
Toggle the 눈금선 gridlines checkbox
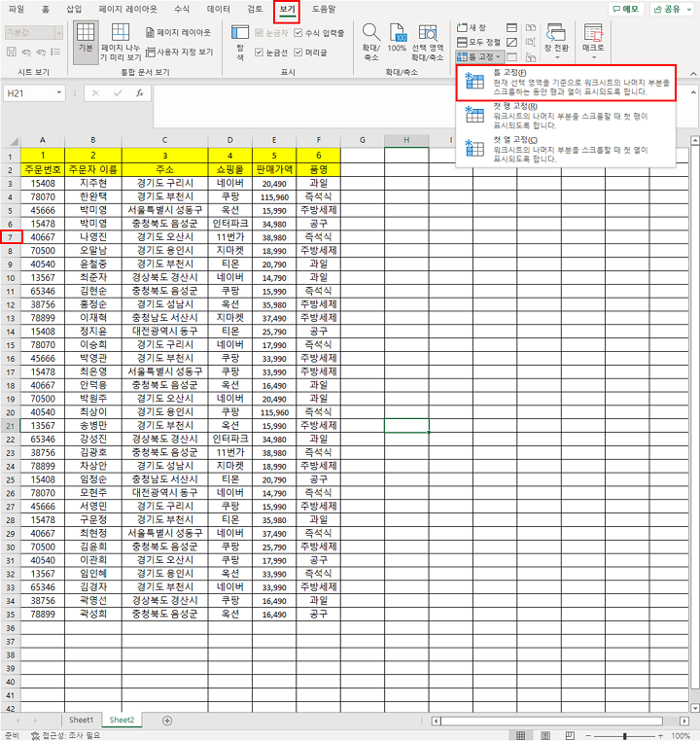pos(259,52)
